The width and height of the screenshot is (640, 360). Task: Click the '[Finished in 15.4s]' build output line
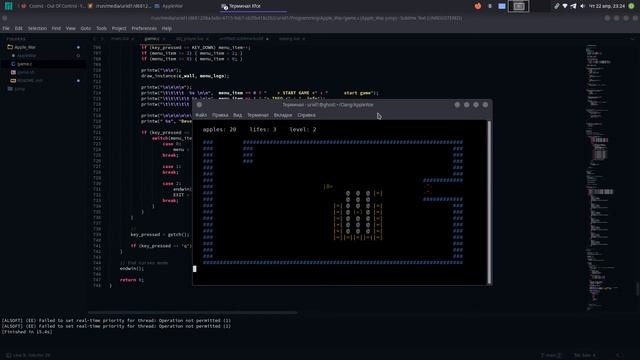coord(27,332)
